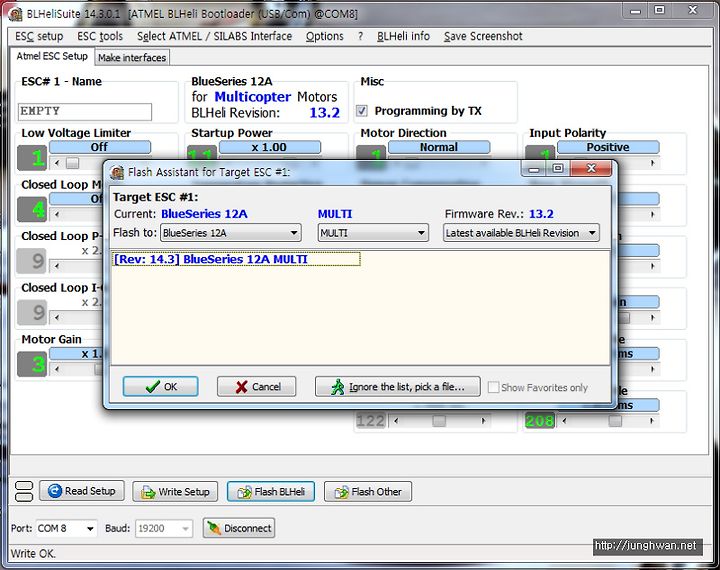This screenshot has width=720, height=570.
Task: Toggle Programming by TX checkbox
Action: 362,111
